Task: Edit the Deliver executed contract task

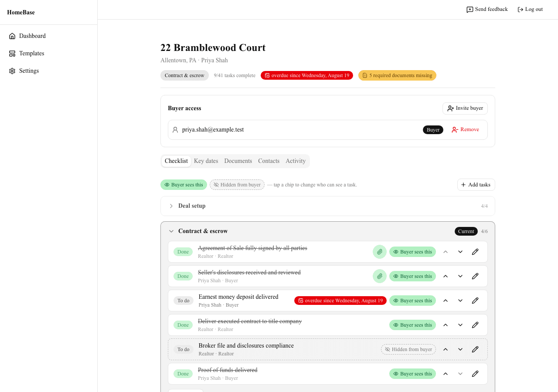Action: pyautogui.click(x=475, y=325)
